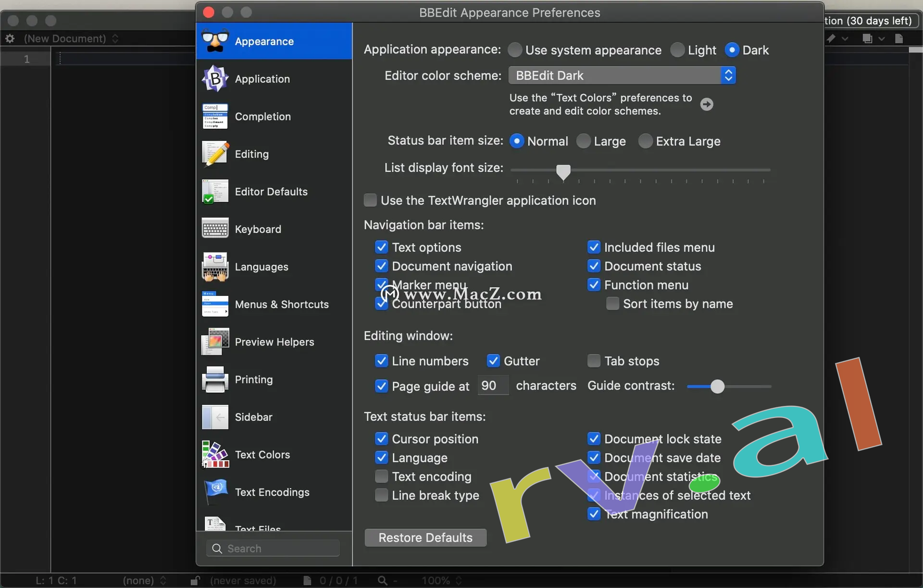This screenshot has height=588, width=923.
Task: Open Printing preferences printer icon
Action: (x=215, y=379)
